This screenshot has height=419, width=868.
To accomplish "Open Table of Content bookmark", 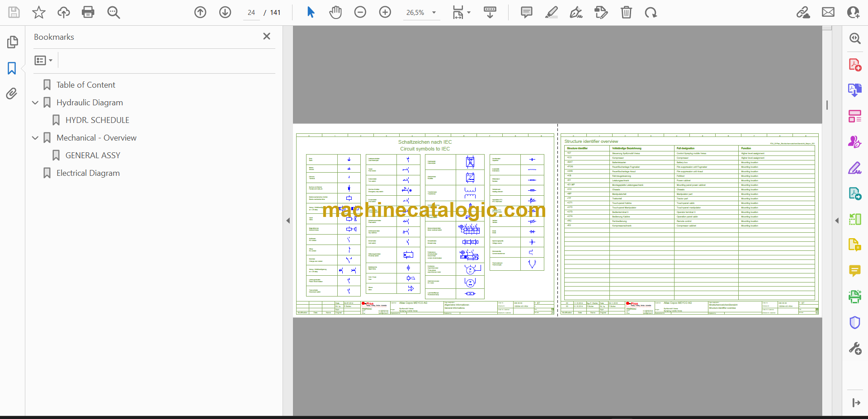I will (86, 85).
